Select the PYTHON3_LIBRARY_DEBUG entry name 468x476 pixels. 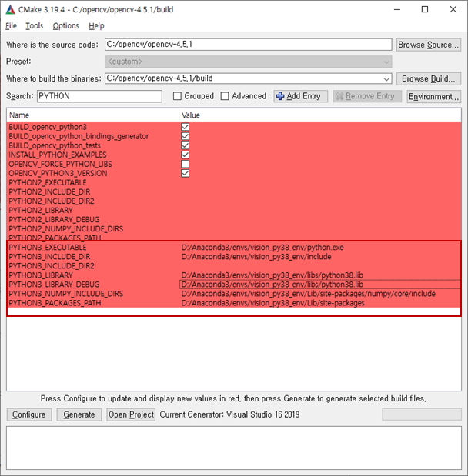click(54, 285)
